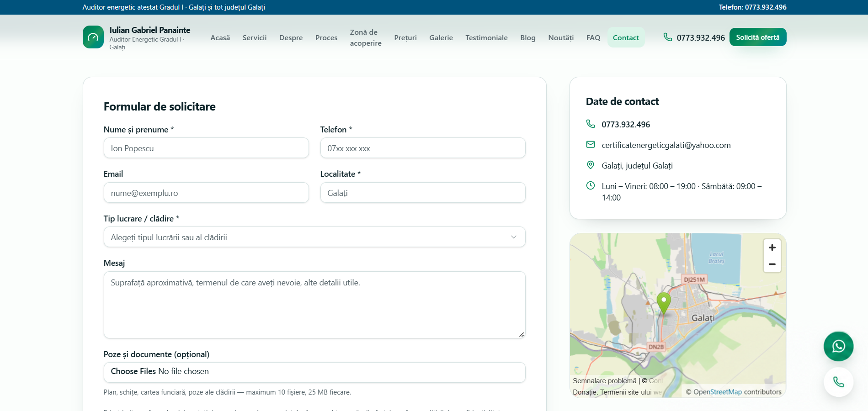
Task: Click the envelope email icon
Action: pyautogui.click(x=591, y=144)
